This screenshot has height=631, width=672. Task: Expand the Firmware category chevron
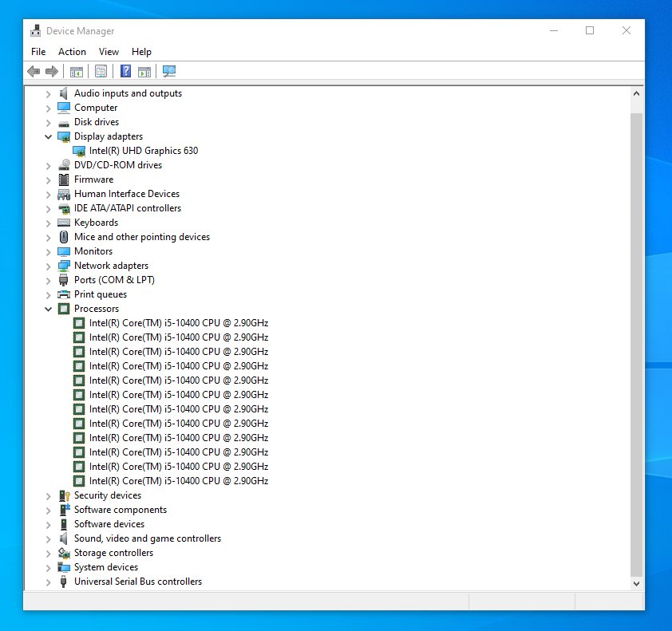point(49,180)
